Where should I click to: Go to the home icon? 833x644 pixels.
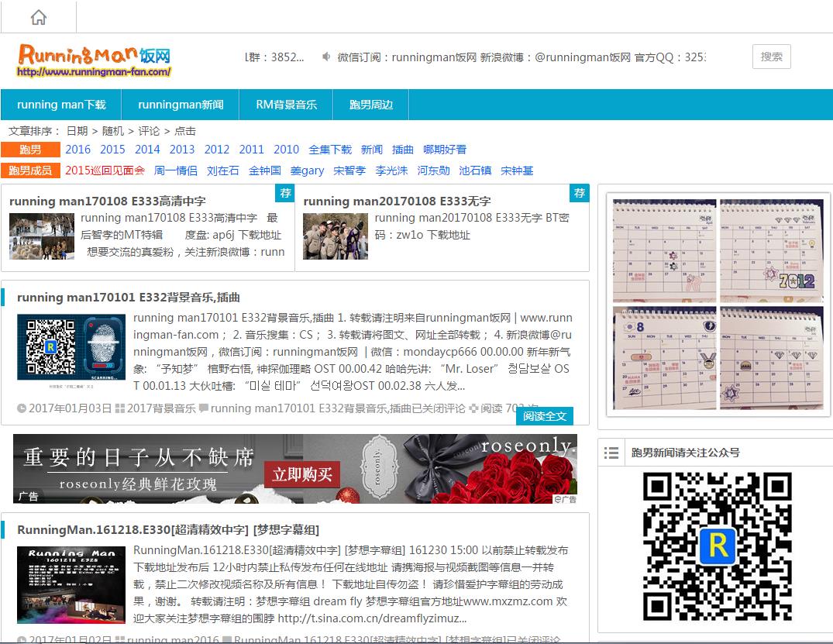(x=39, y=18)
